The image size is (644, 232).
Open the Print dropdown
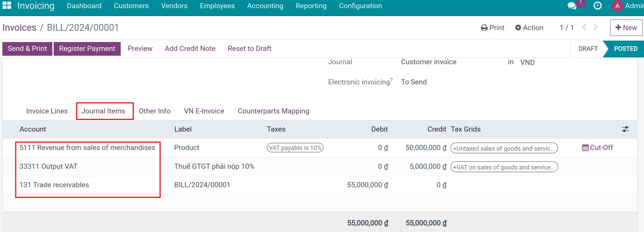(x=492, y=28)
